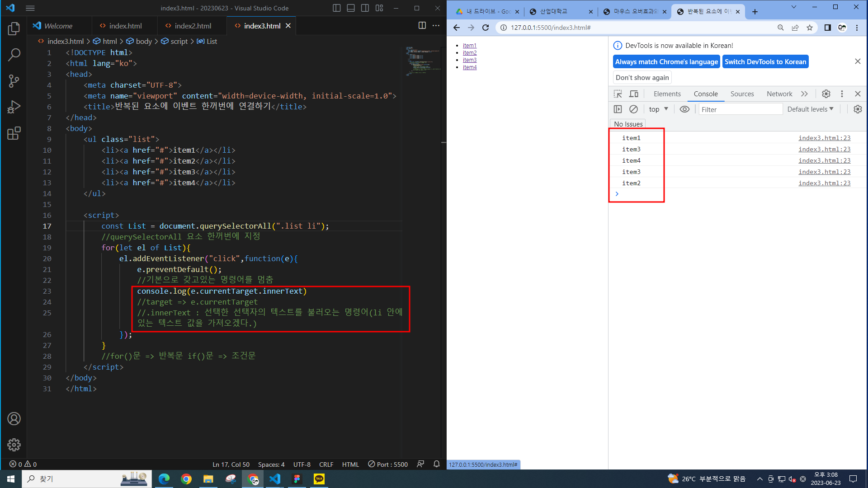Open the Search view in activity bar
Image resolution: width=868 pixels, height=488 pixels.
click(14, 55)
